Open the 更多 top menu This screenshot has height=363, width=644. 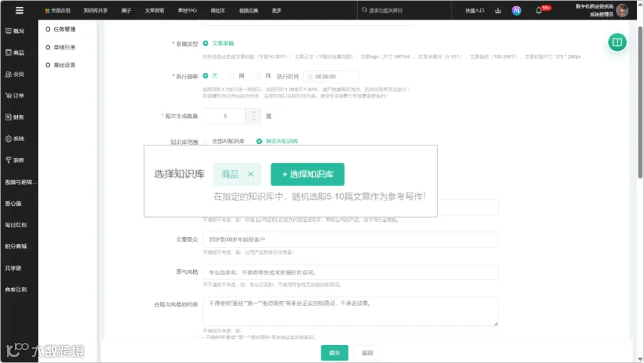point(276,11)
